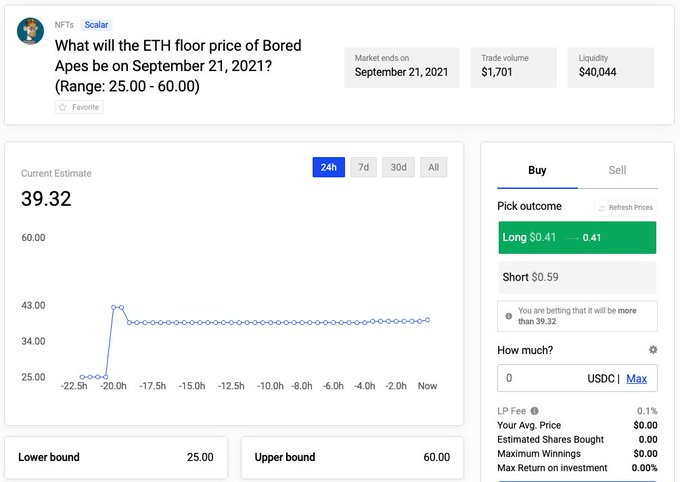Show the All time chart range

pos(433,167)
